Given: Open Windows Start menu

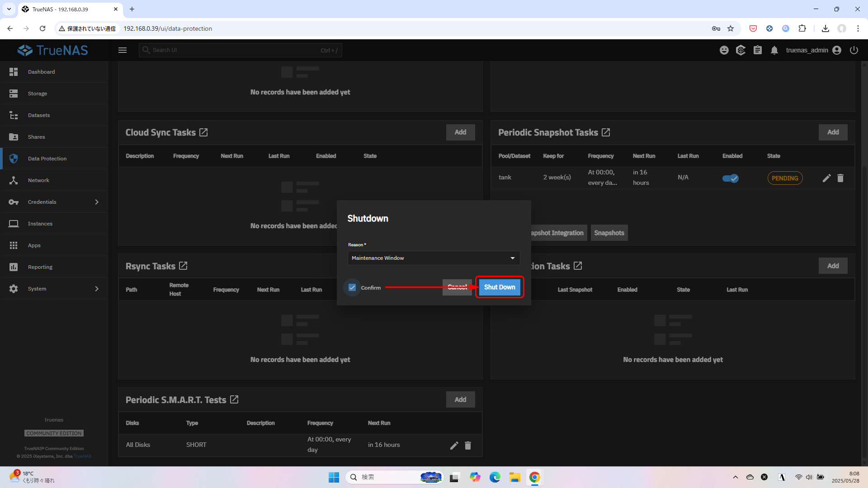Looking at the screenshot, I should click(334, 477).
